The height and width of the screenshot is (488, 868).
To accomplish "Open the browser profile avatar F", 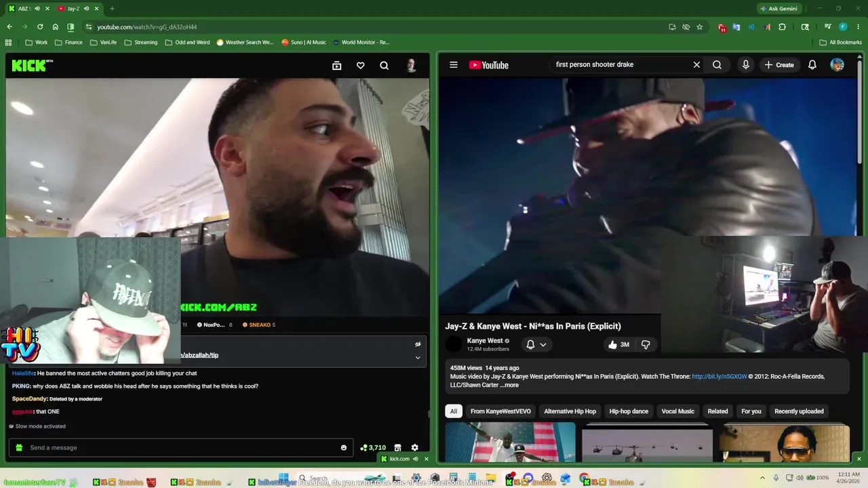I will pyautogui.click(x=843, y=27).
